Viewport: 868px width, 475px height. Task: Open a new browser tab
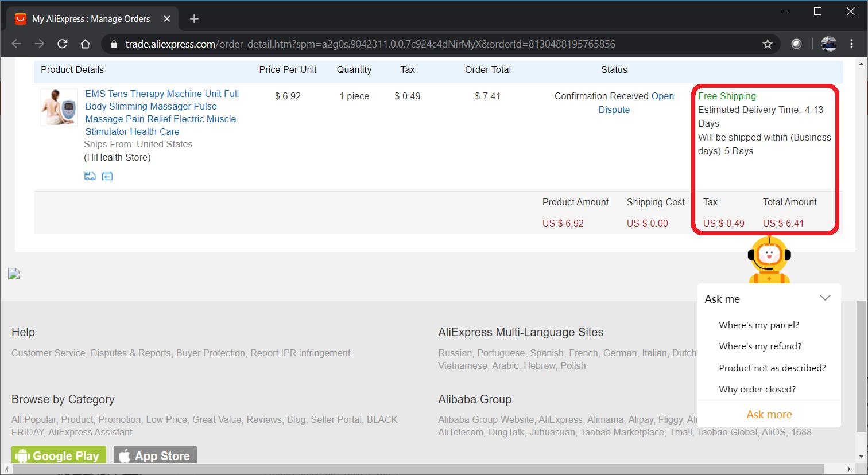[x=194, y=19]
